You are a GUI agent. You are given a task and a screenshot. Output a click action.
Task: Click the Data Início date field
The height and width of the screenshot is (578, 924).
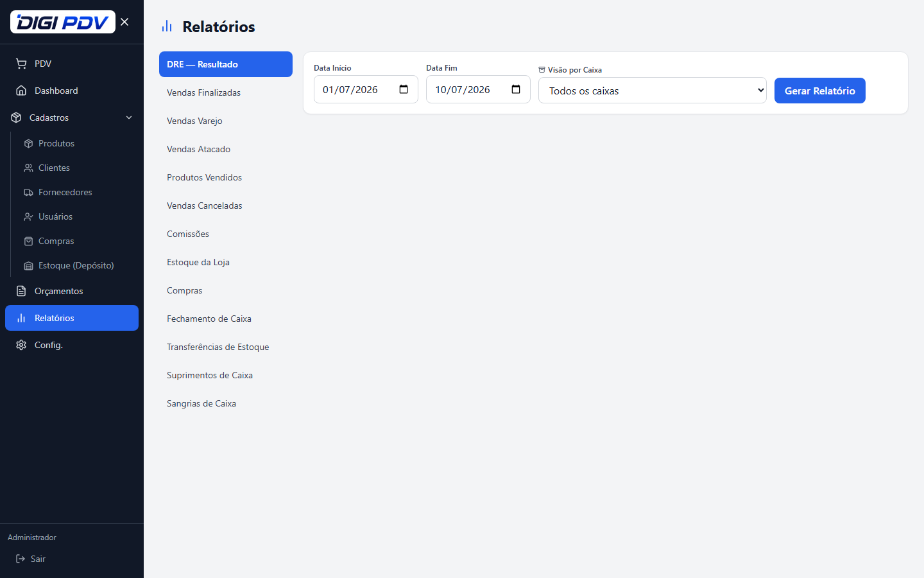click(x=366, y=89)
